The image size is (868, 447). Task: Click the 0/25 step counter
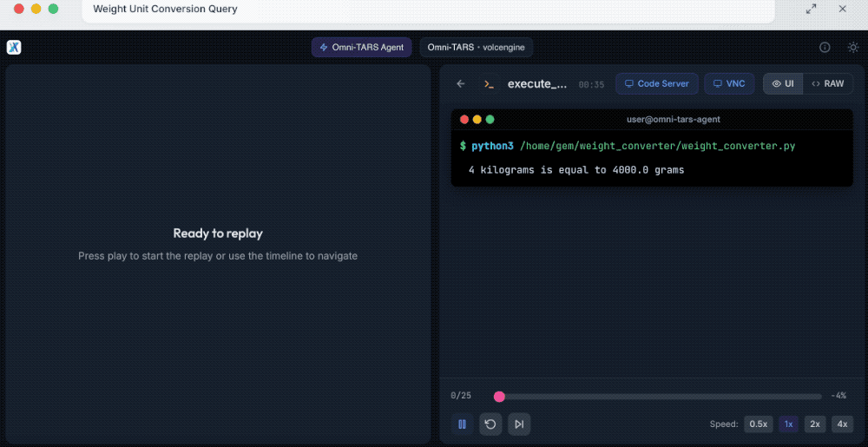click(461, 396)
